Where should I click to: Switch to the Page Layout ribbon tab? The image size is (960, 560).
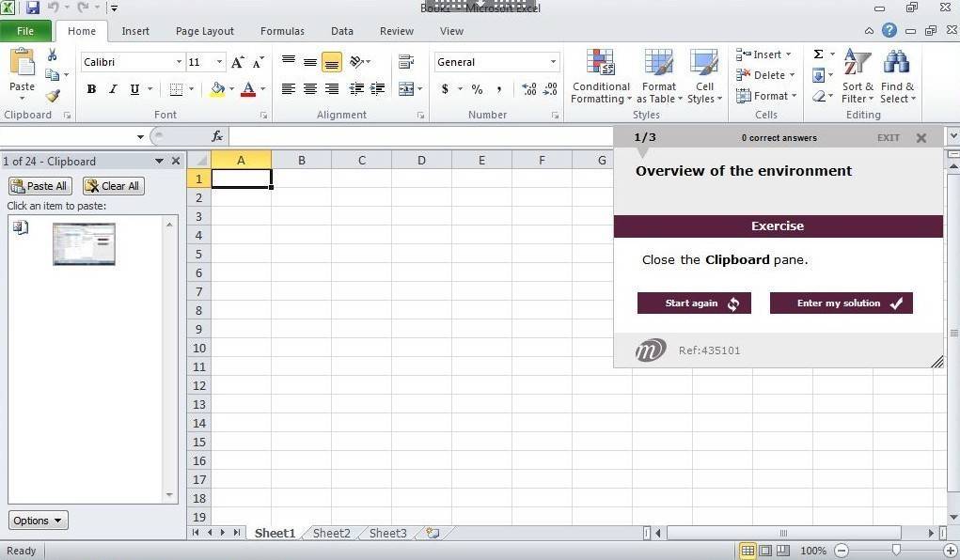(x=204, y=31)
